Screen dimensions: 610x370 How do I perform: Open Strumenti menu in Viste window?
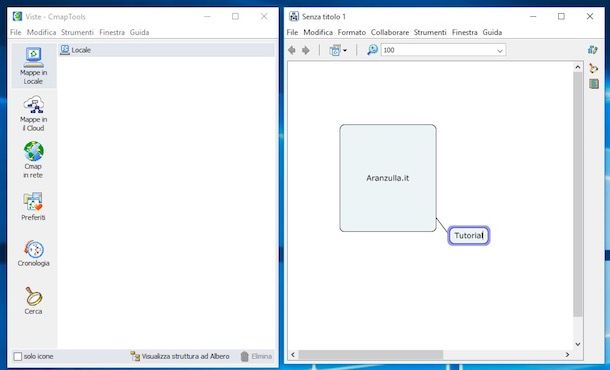point(77,32)
